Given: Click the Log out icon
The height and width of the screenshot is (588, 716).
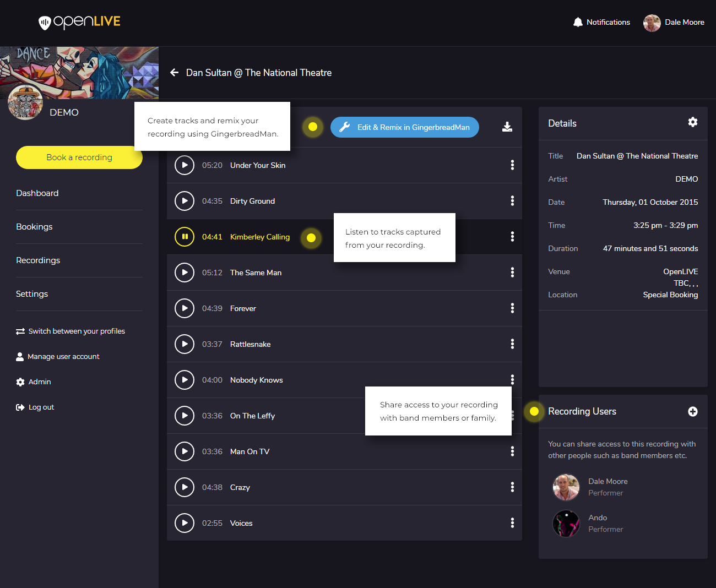Looking at the screenshot, I should 19,407.
